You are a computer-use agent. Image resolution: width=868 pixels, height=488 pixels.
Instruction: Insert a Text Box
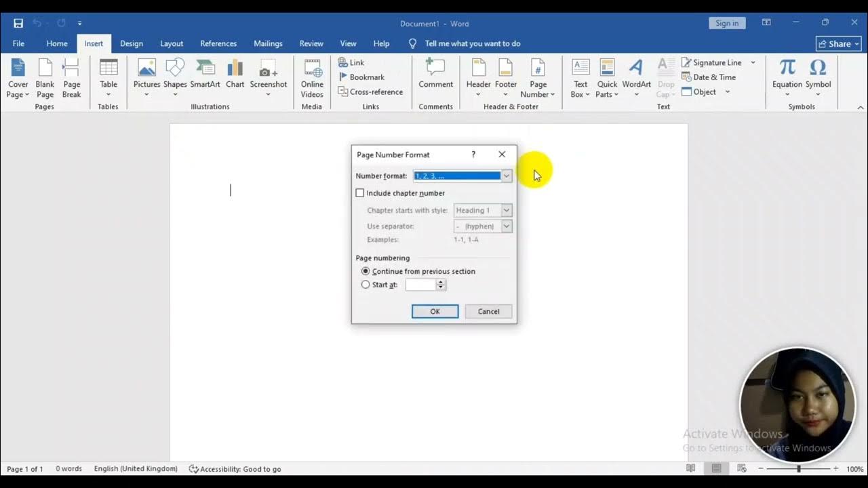tap(580, 79)
